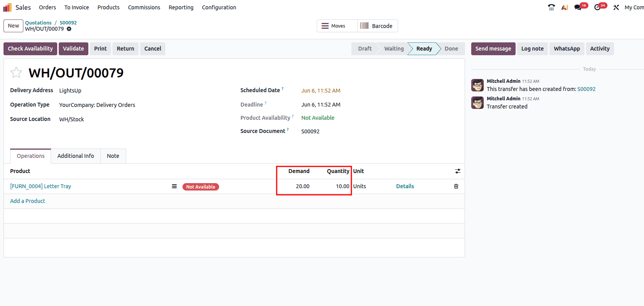Viewport: 644px width, 306px height.
Task: Open the To Invoice menu
Action: 77,7
